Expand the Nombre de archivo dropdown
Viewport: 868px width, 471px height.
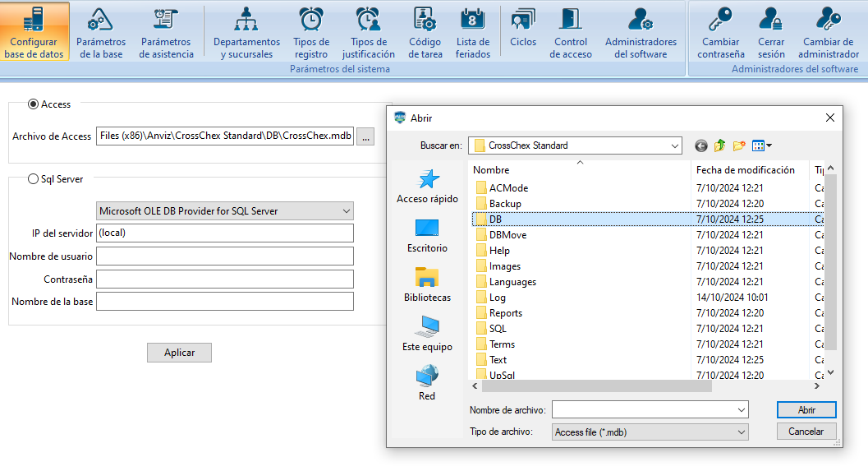(x=742, y=410)
